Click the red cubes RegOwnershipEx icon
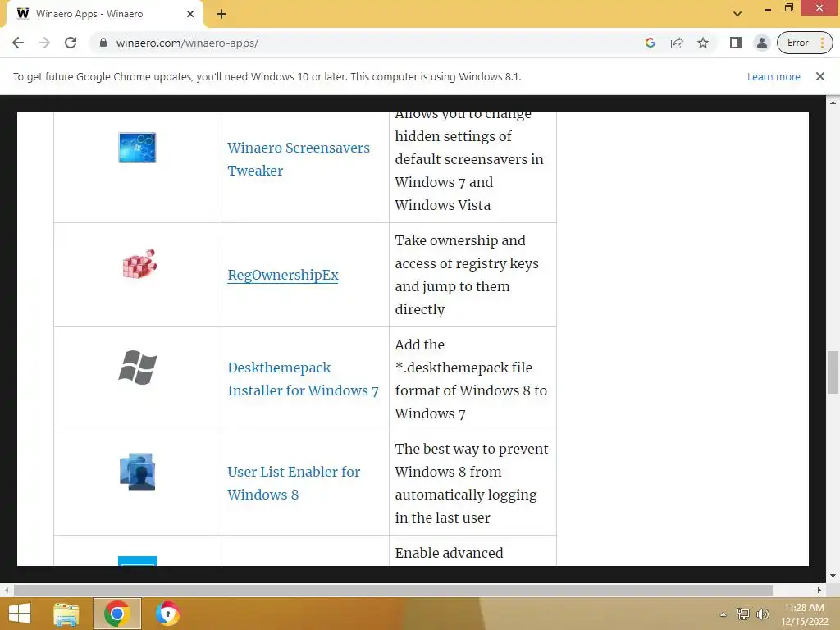The image size is (840, 630). [139, 263]
